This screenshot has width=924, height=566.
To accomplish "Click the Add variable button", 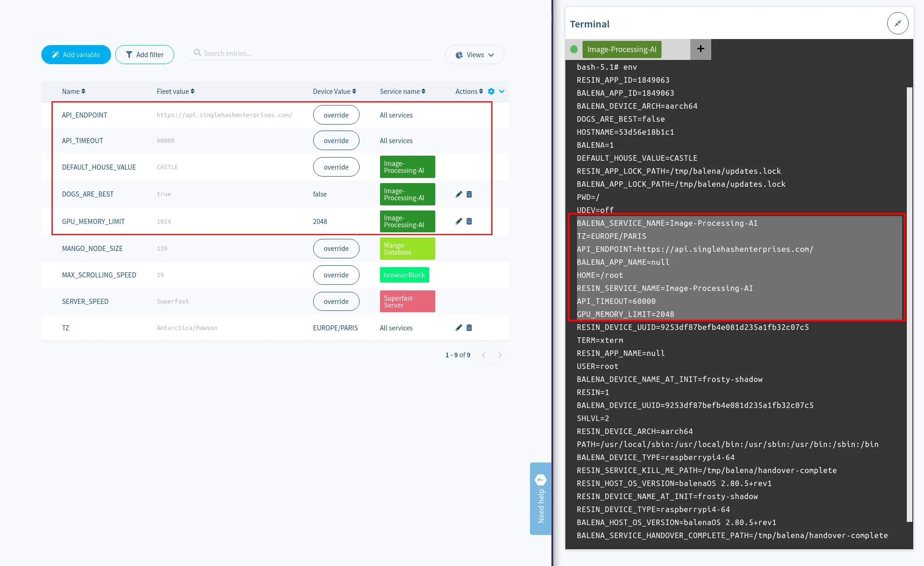I will (x=76, y=54).
